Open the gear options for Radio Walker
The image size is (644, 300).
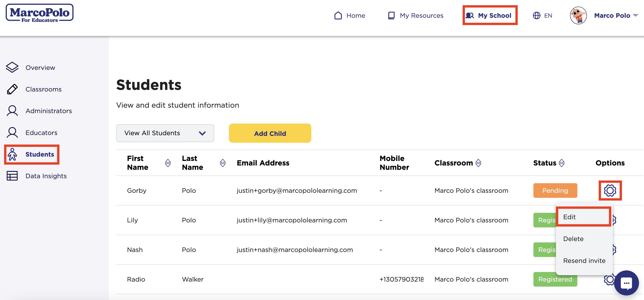click(x=609, y=279)
